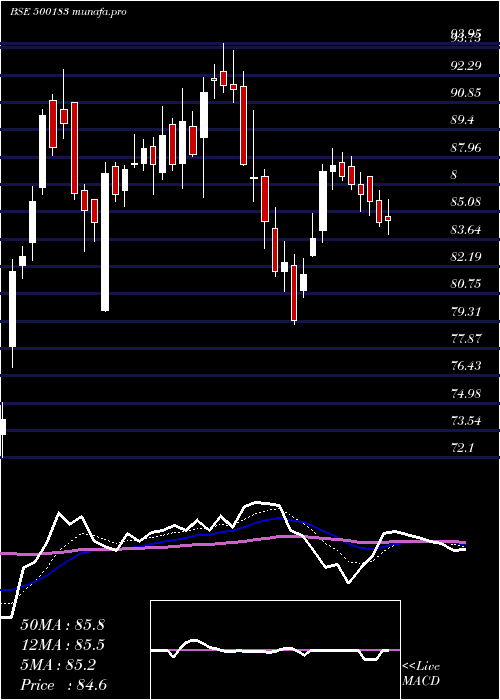Click the 76.43 price axis label
The width and height of the screenshot is (500, 700).
point(466,366)
